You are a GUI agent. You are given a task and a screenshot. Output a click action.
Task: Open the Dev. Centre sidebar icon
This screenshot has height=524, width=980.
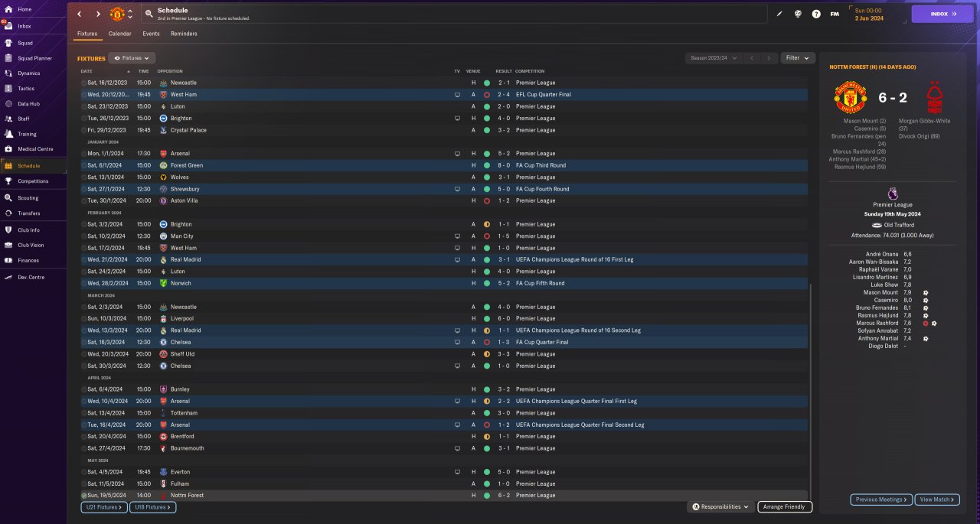(8, 278)
